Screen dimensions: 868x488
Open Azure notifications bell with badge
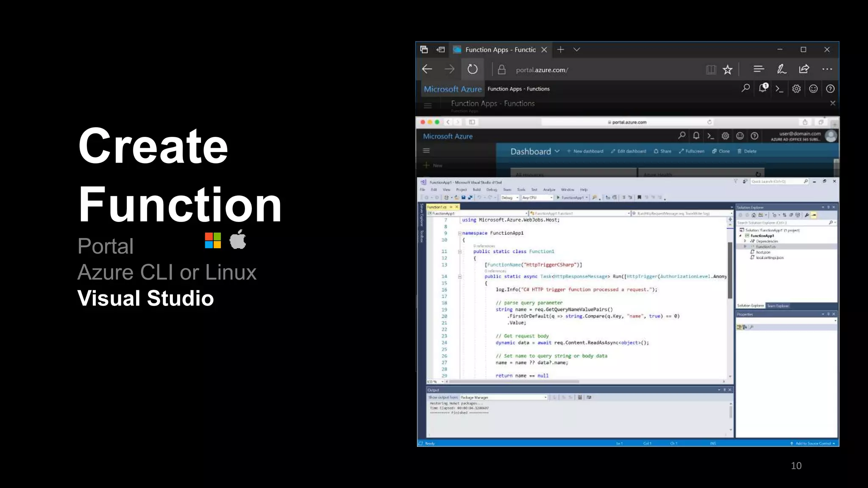point(763,88)
